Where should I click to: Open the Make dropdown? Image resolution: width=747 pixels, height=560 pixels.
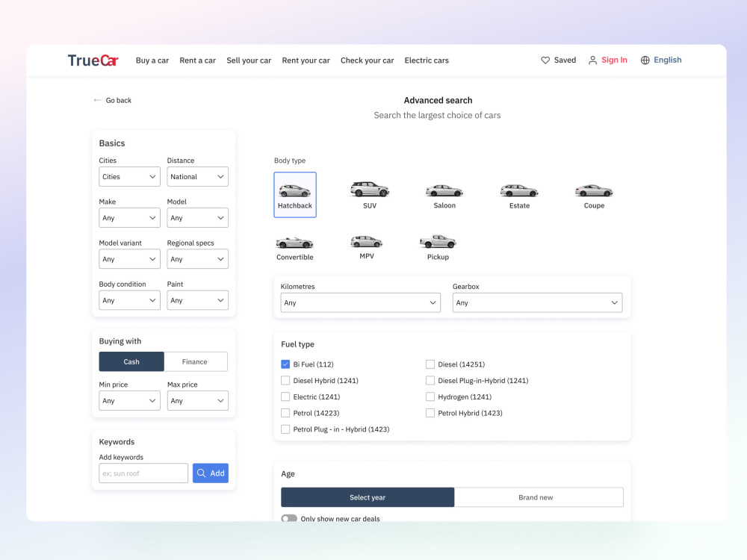point(129,218)
